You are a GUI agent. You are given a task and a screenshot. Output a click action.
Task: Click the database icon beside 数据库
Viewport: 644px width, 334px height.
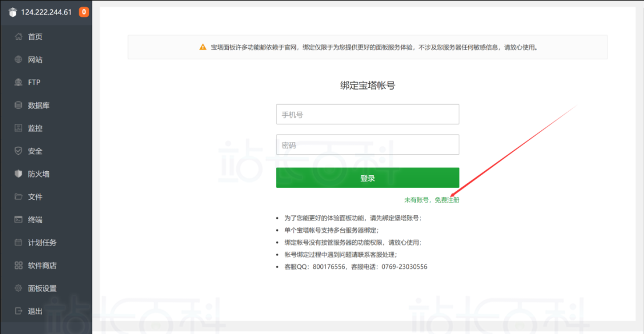[x=19, y=105]
